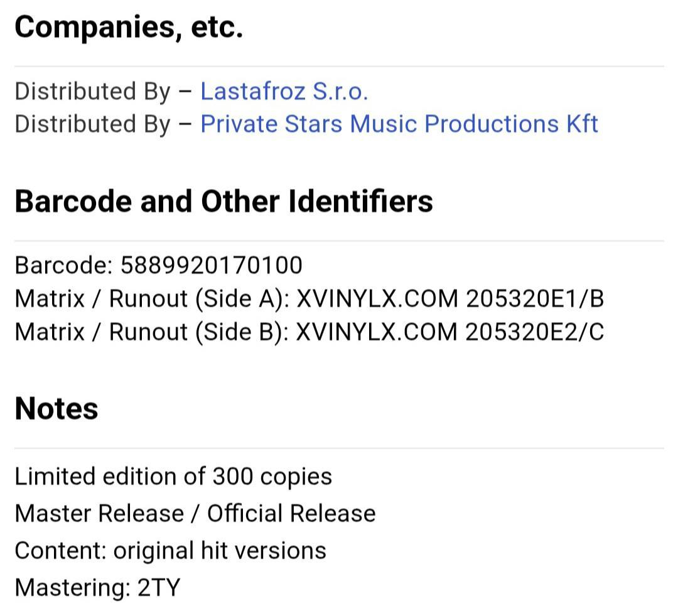
Task: Click the Notes section heading
Action: click(56, 409)
